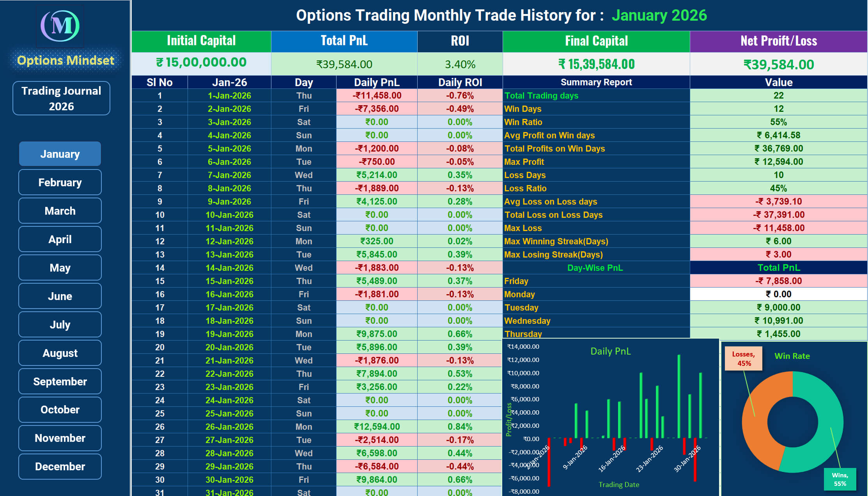Select the November month button
Image resolution: width=868 pixels, height=496 pixels.
coord(59,438)
